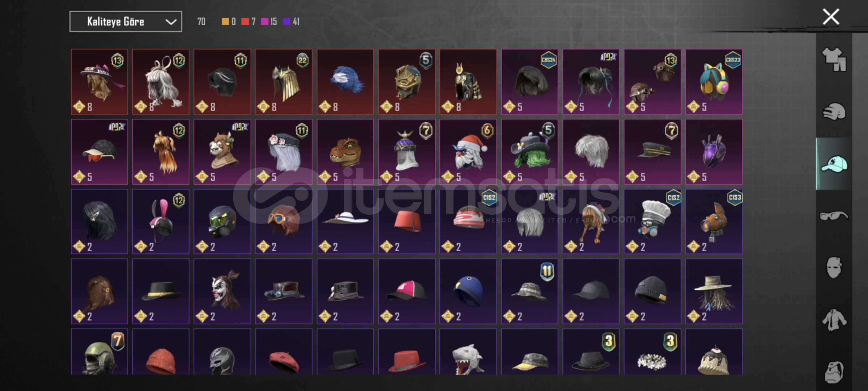Image resolution: width=868 pixels, height=391 pixels.
Task: Open the bearded face category icon
Action: click(834, 372)
